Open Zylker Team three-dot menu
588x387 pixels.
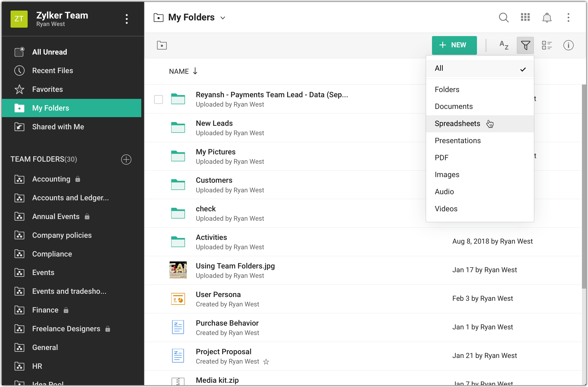(127, 19)
